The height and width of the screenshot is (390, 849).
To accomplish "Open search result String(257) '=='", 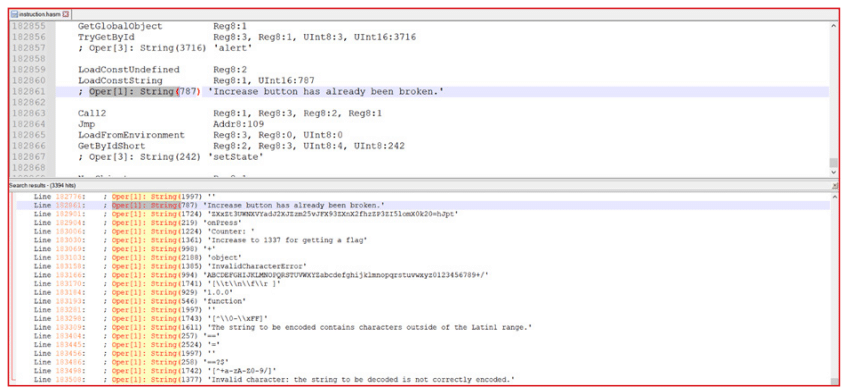I will [127, 336].
